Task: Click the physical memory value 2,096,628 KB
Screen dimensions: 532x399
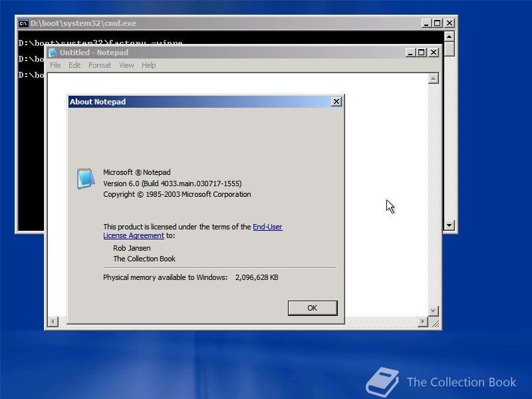Action: [x=257, y=277]
